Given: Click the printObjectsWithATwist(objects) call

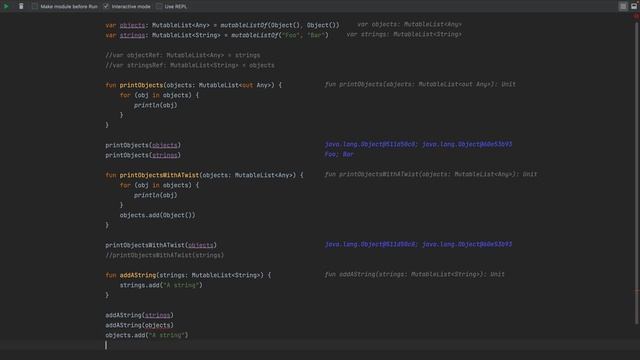Looking at the screenshot, I should click(x=161, y=245).
